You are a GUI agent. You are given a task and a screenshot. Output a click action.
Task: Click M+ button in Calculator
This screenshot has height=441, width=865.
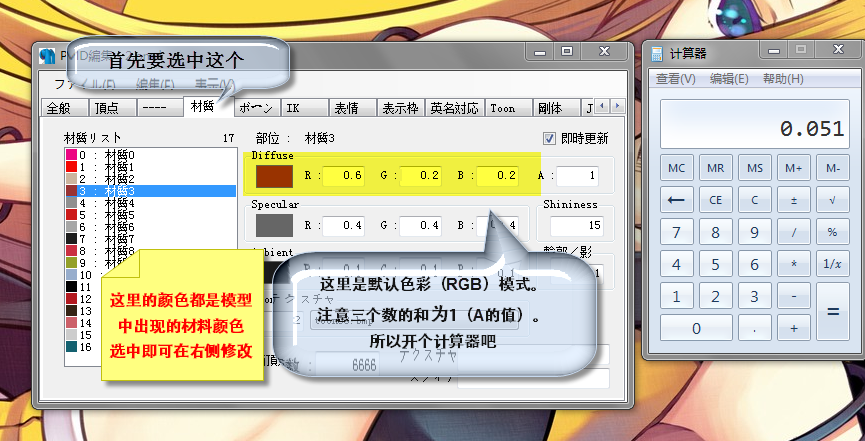pyautogui.click(x=794, y=168)
